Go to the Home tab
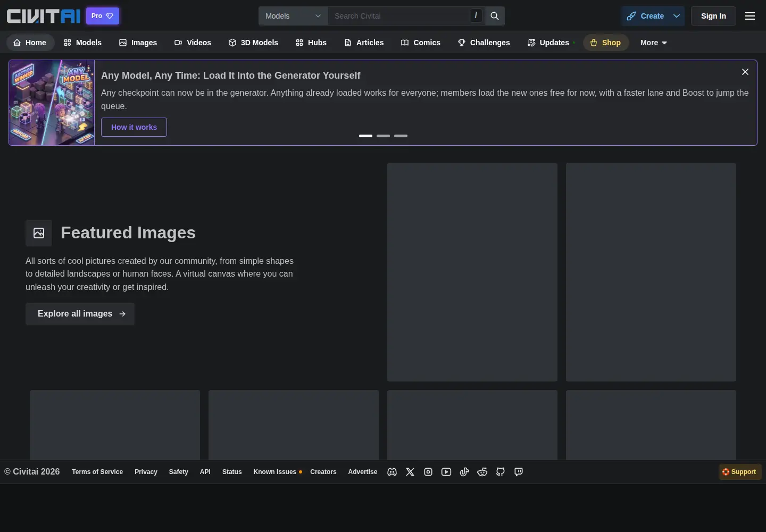This screenshot has height=532, width=766. click(30, 43)
